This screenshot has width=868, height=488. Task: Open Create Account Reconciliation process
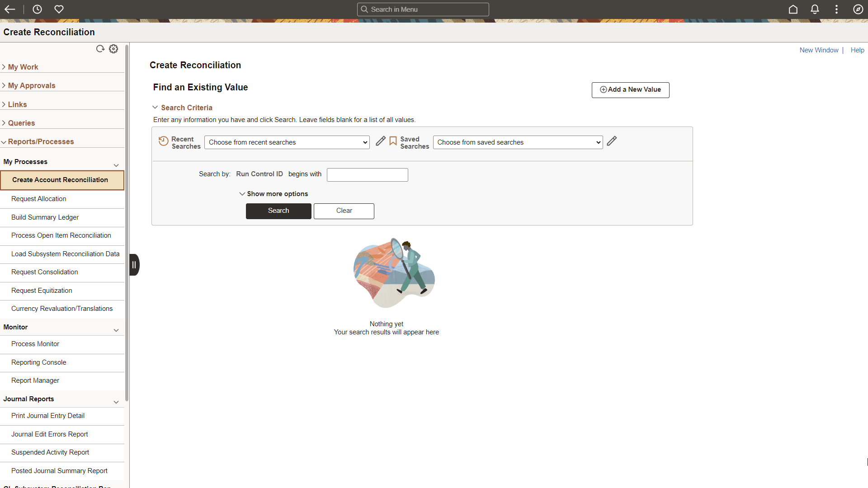tap(60, 179)
